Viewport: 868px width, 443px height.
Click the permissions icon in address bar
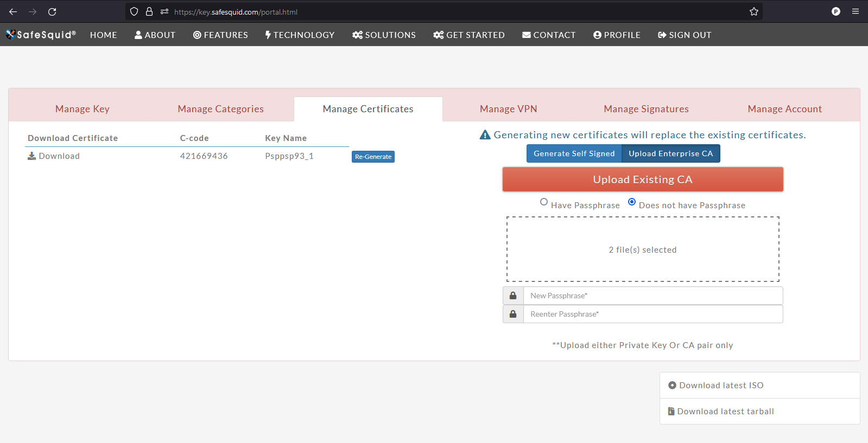[164, 11]
